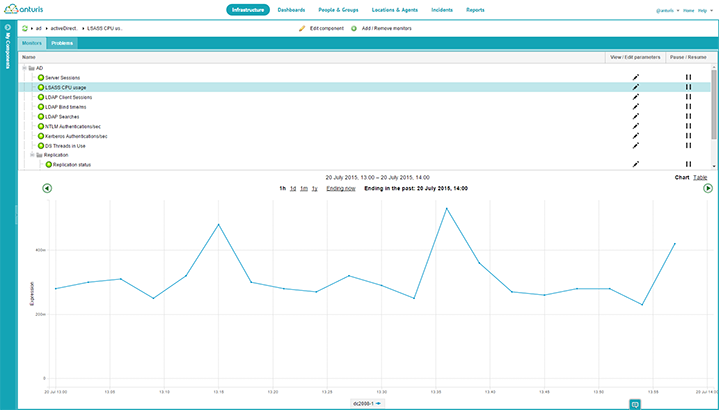The width and height of the screenshot is (719, 410).
Task: Pause the NTLM Authentications/sec monitor
Action: [x=688, y=126]
